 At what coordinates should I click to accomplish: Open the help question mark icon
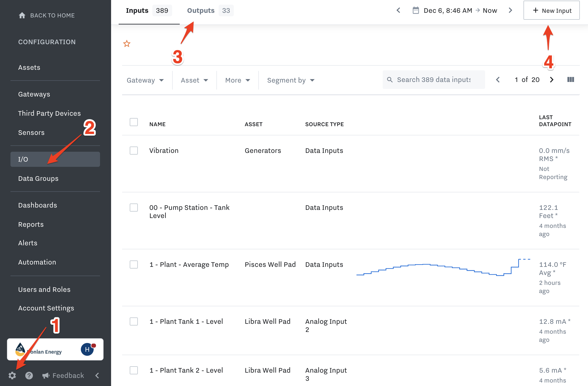pos(29,376)
